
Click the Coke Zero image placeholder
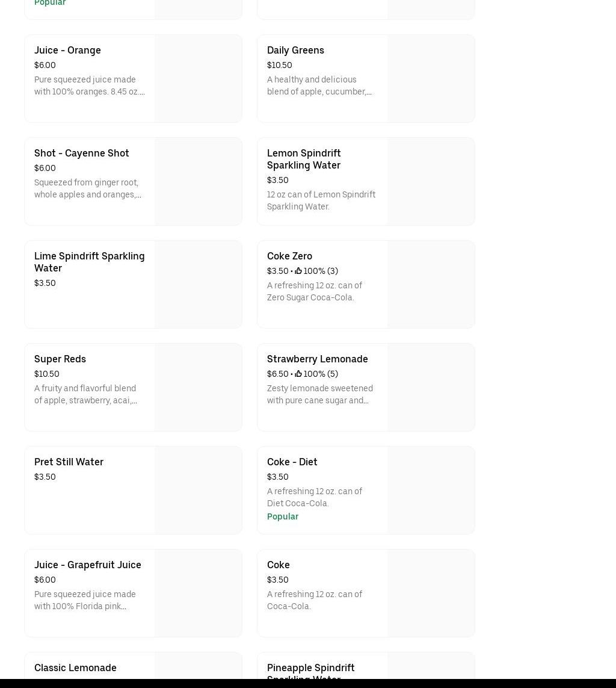tap(431, 284)
